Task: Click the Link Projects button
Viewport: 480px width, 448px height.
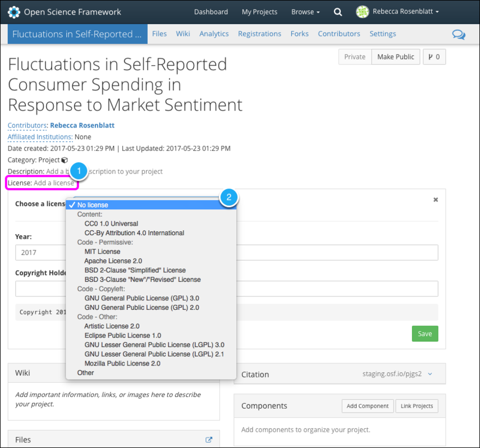Action: pyautogui.click(x=417, y=406)
